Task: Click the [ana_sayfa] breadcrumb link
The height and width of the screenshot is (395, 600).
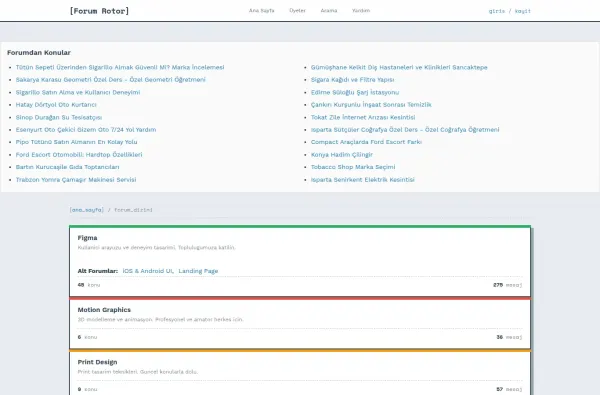Action: pyautogui.click(x=86, y=210)
